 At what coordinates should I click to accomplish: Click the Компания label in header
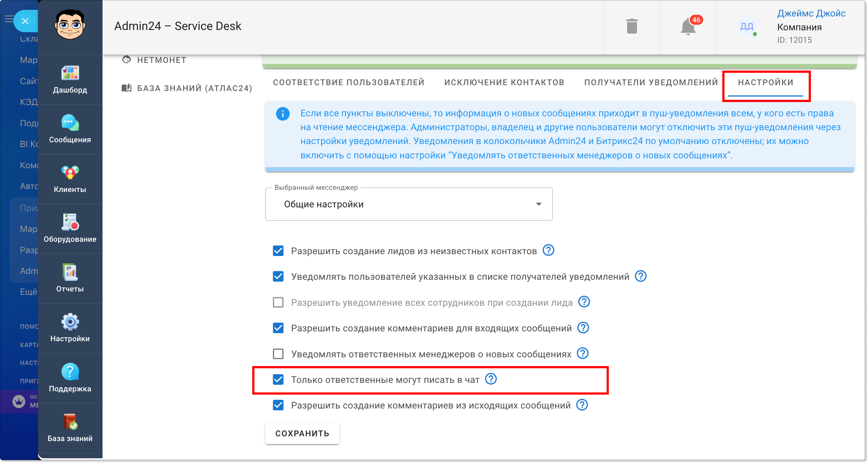[800, 27]
